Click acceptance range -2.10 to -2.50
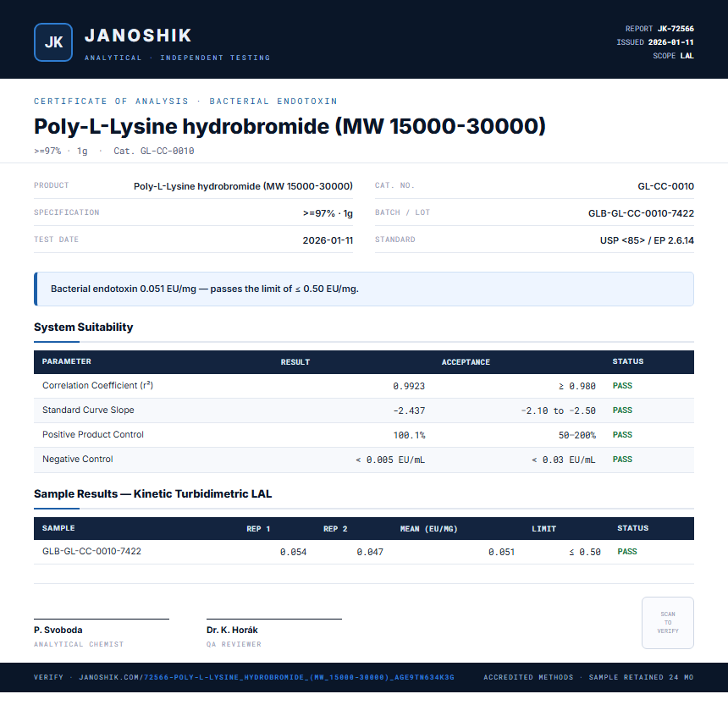 coord(558,410)
